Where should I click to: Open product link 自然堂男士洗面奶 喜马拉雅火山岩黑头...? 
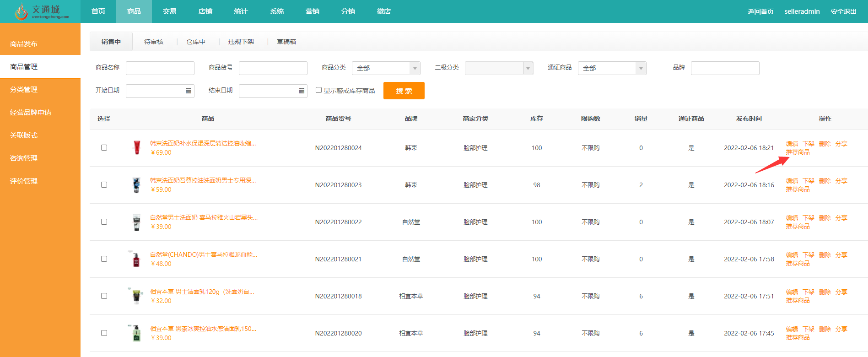tap(204, 217)
